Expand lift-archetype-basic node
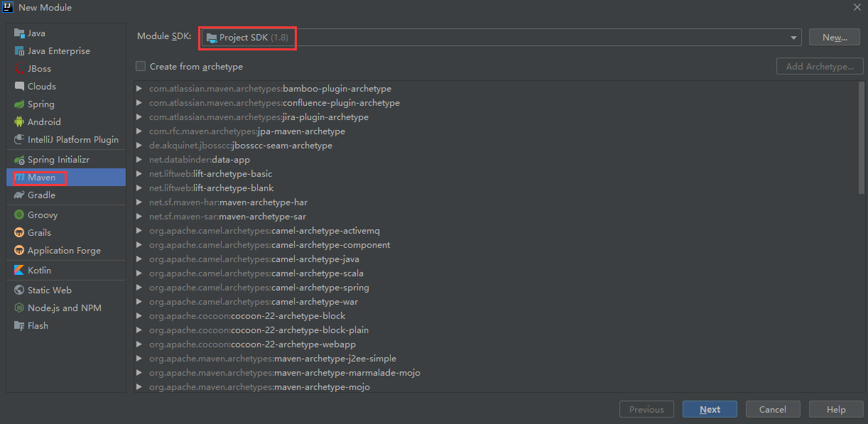This screenshot has height=424, width=868. pos(139,174)
